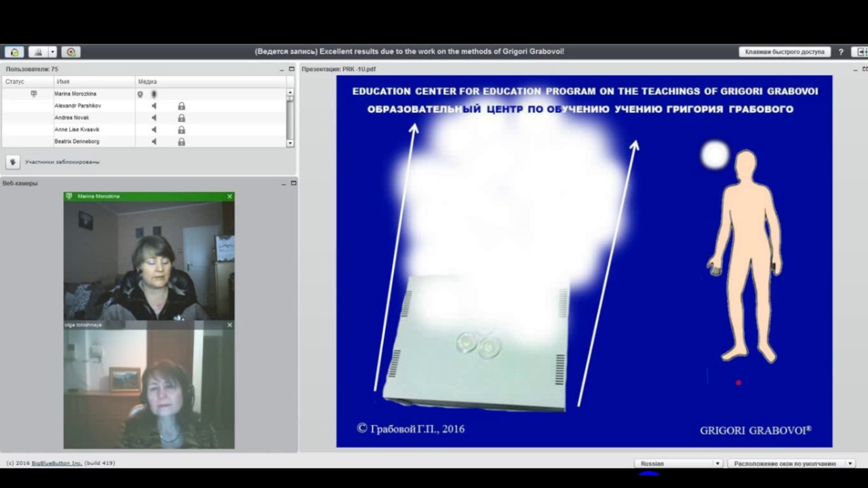Maximize the webcams (Веб-камеры) panel
Viewport: 868px width, 488px height.
coord(294,183)
